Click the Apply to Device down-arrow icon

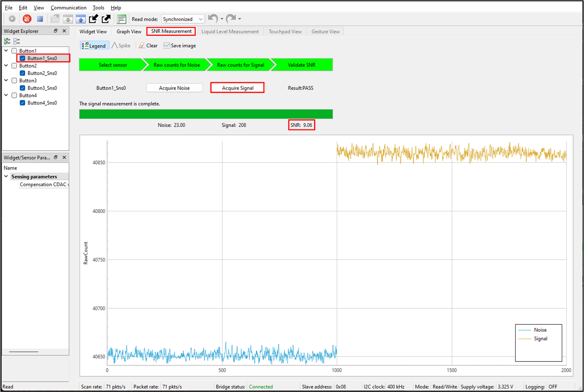coord(68,19)
